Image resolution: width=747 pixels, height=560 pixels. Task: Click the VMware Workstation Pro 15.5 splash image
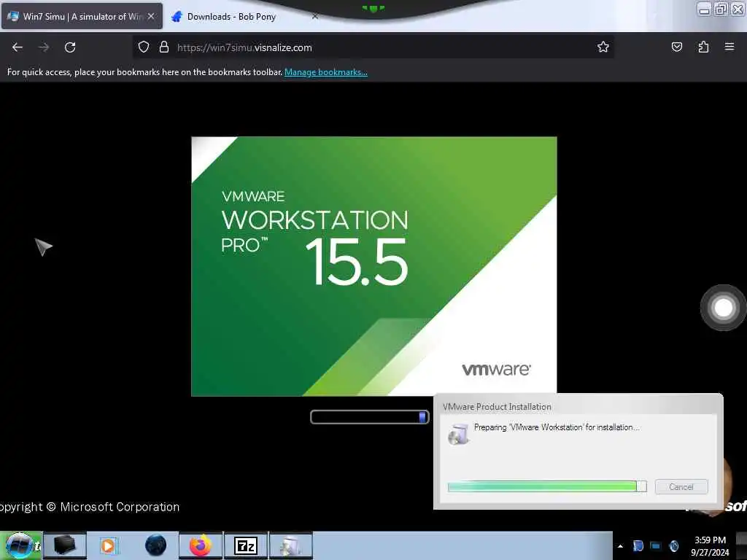pyautogui.click(x=374, y=266)
